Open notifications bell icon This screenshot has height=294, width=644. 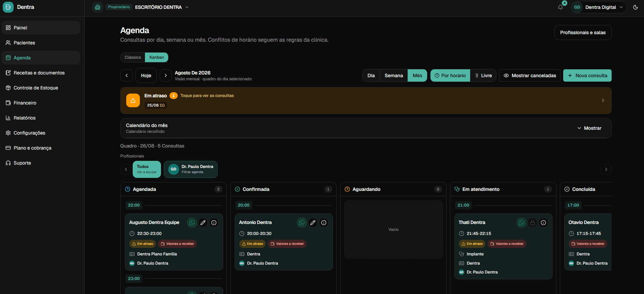[x=560, y=7]
